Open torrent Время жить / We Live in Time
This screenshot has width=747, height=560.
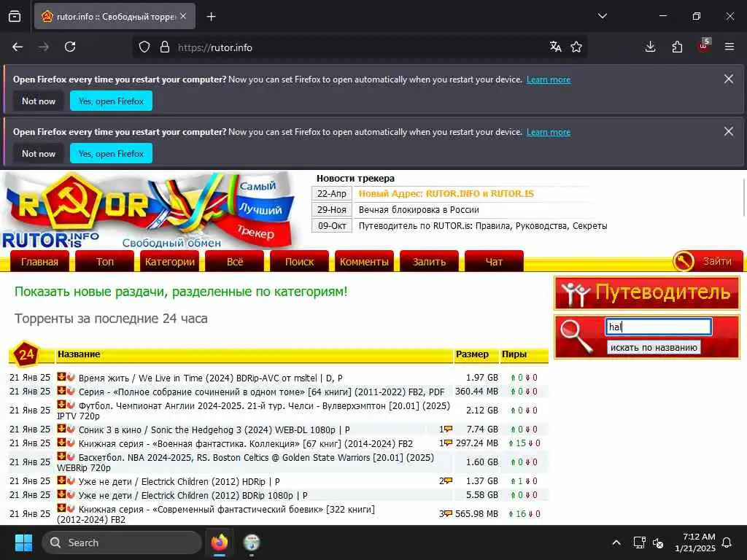click(x=211, y=378)
